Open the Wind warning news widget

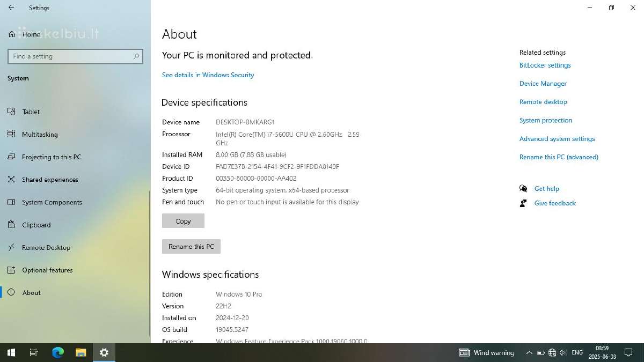click(486, 352)
